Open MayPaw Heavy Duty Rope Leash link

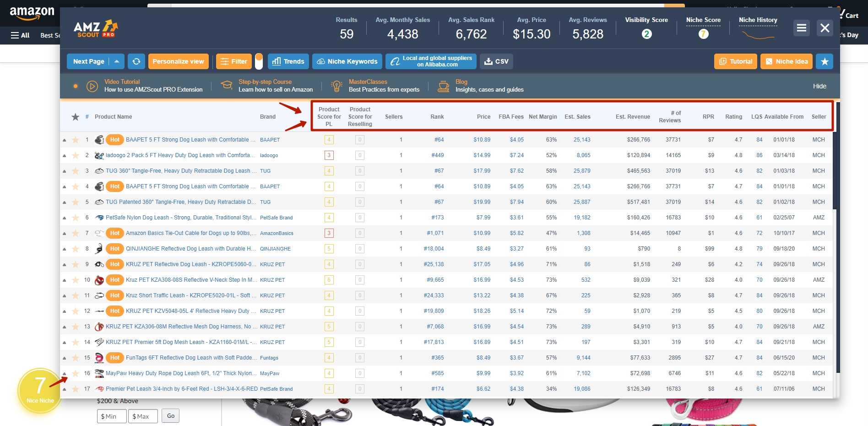pyautogui.click(x=181, y=373)
